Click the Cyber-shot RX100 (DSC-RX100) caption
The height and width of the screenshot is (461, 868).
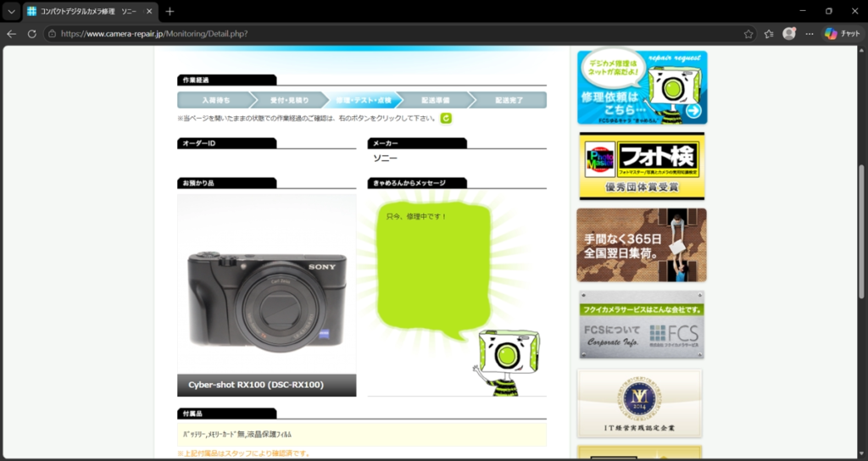tap(256, 385)
